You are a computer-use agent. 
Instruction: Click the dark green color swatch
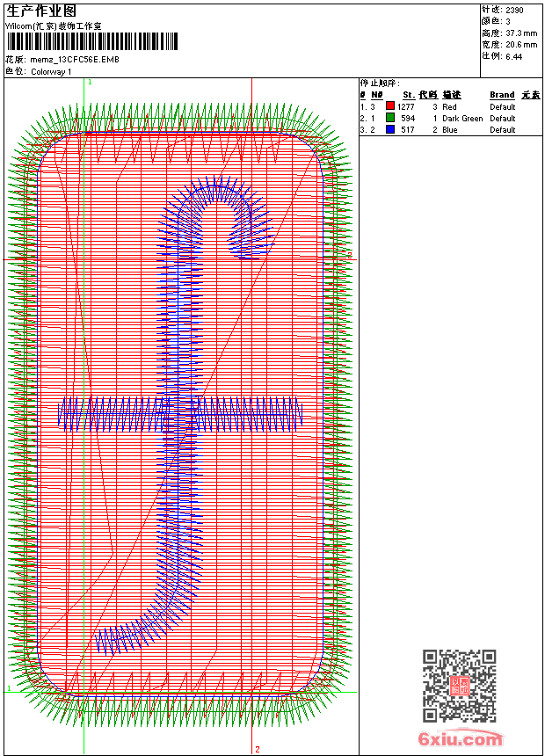(390, 118)
